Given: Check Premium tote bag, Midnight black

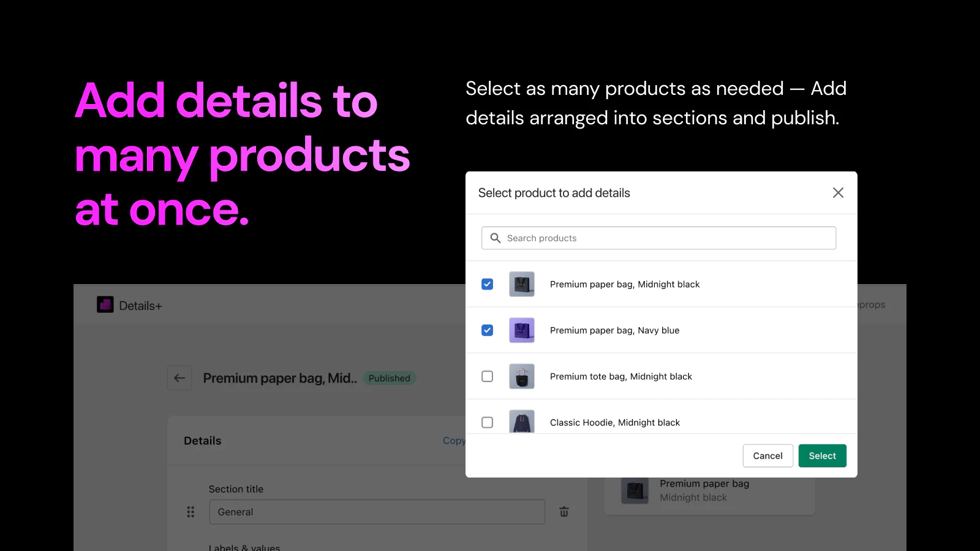Looking at the screenshot, I should pyautogui.click(x=488, y=377).
